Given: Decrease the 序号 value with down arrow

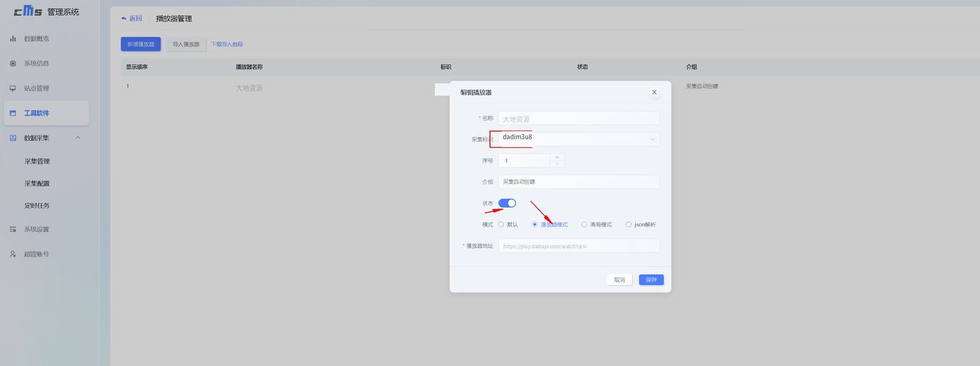Looking at the screenshot, I should coord(557,164).
